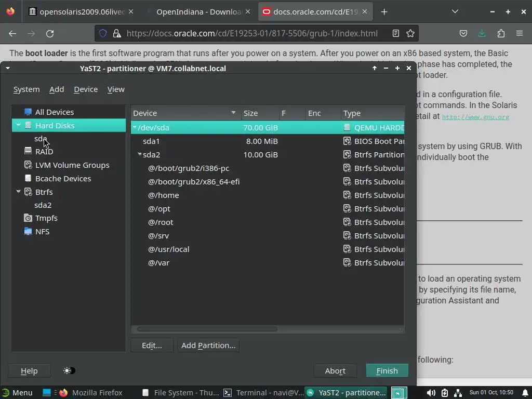
Task: Open the Menu button in the taskbar
Action: (17, 393)
